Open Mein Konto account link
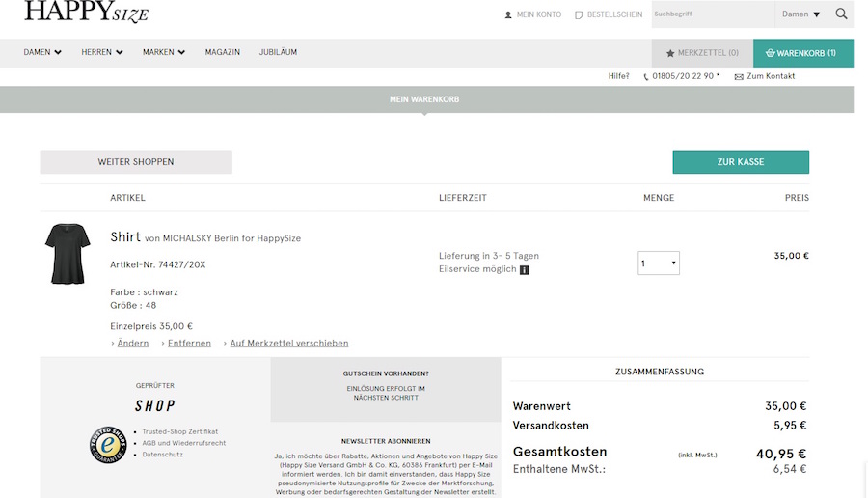Image resolution: width=868 pixels, height=498 pixels. (532, 14)
